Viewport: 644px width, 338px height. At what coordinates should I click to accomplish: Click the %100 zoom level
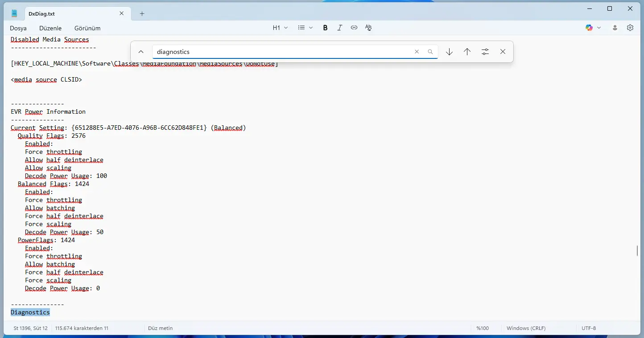pyautogui.click(x=483, y=328)
